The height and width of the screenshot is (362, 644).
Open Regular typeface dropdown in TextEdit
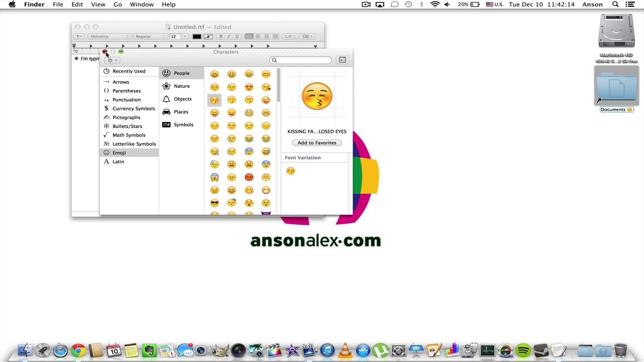point(150,36)
